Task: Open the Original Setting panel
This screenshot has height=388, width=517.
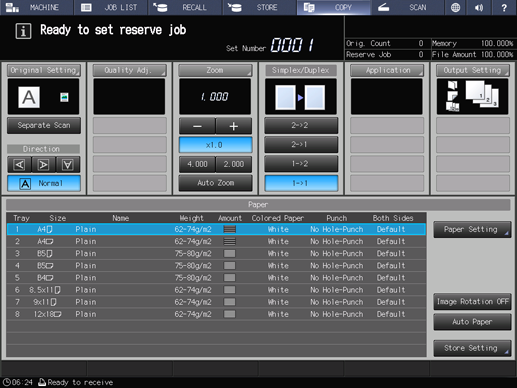Action: [x=44, y=70]
